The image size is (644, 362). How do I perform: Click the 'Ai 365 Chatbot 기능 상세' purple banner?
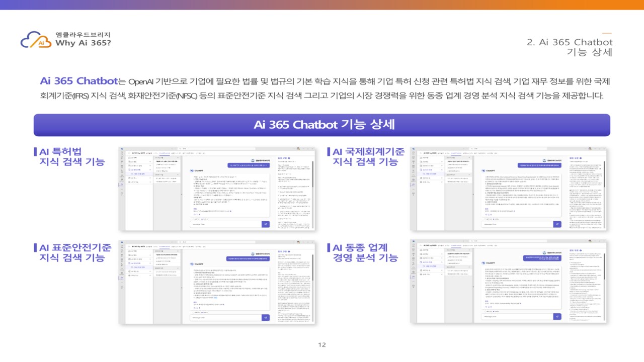[322, 125]
